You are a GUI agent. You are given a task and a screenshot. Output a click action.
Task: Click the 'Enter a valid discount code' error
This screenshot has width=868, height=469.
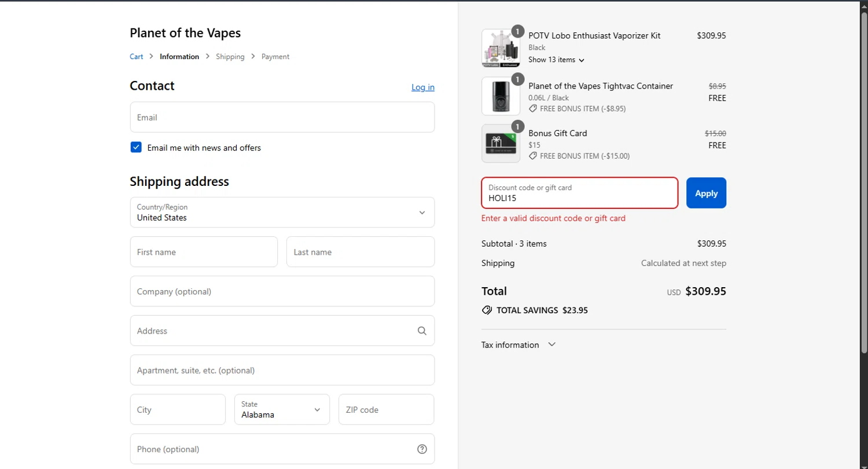[553, 218]
